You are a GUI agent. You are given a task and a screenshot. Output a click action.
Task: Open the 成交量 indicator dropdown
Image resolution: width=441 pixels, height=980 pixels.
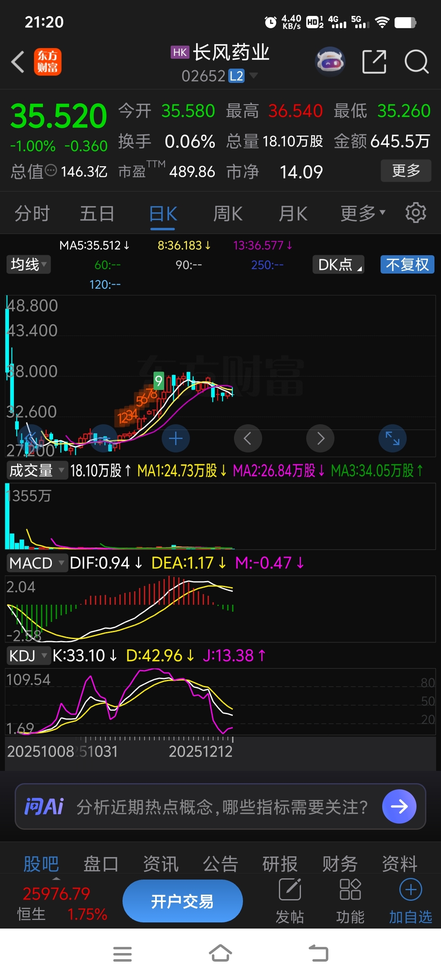[37, 470]
